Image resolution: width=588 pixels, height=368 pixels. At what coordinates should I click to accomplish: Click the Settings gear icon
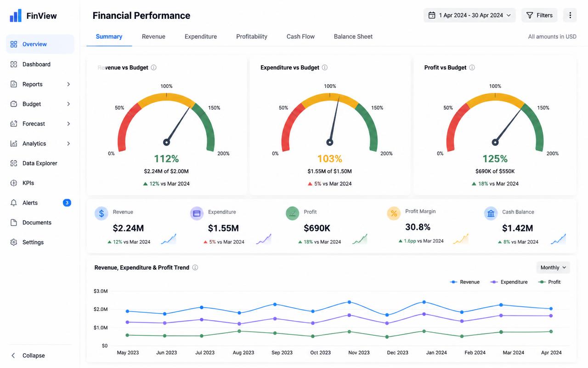coord(14,242)
